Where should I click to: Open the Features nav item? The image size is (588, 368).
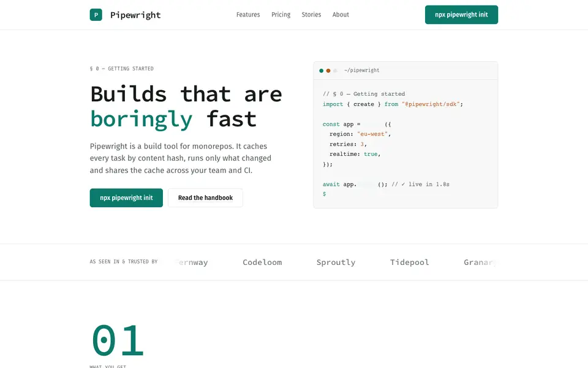click(x=248, y=15)
